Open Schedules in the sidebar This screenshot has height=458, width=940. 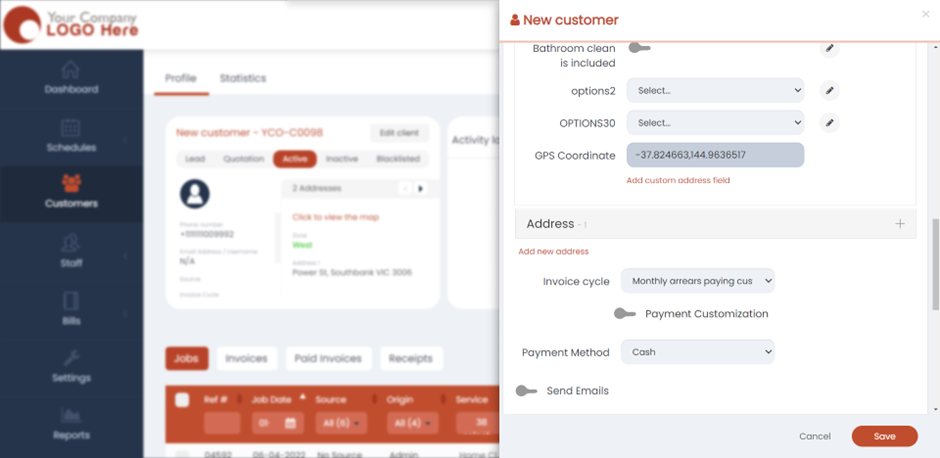pyautogui.click(x=71, y=136)
